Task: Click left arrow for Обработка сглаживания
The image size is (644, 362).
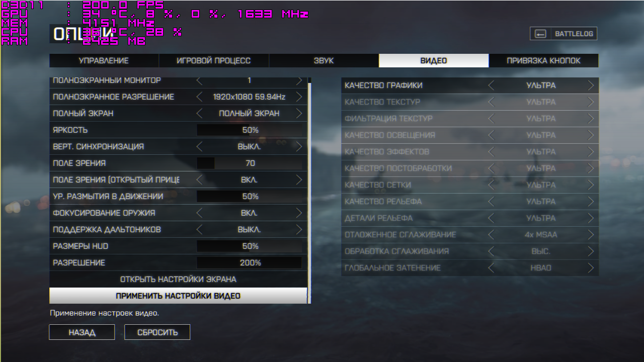Action: 491,251
